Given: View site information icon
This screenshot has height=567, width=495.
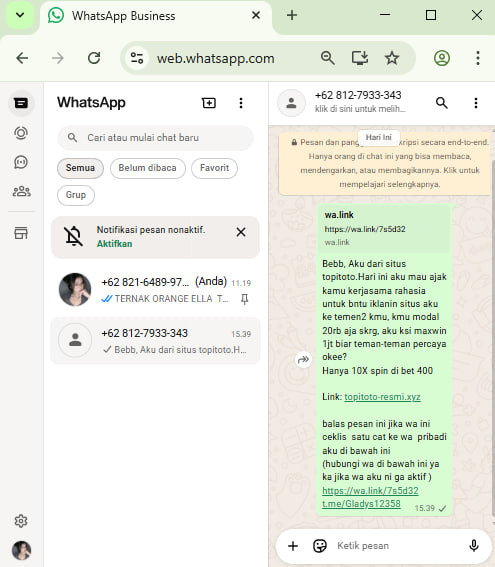Looking at the screenshot, I should (x=137, y=58).
